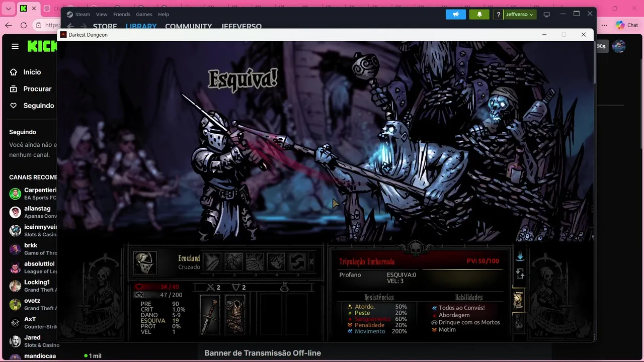
Task: Click the second empty trinket slot
Action: (x=296, y=315)
